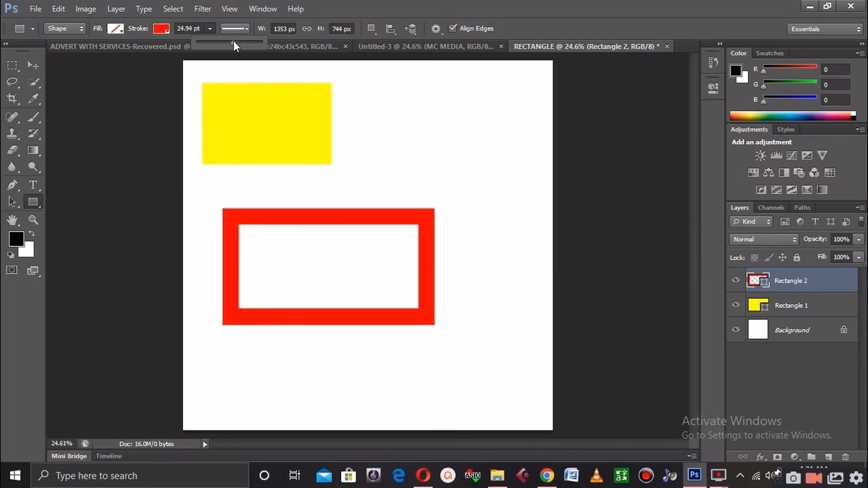This screenshot has height=488, width=868.
Task: Toggle visibility of the Background layer
Action: [x=736, y=329]
